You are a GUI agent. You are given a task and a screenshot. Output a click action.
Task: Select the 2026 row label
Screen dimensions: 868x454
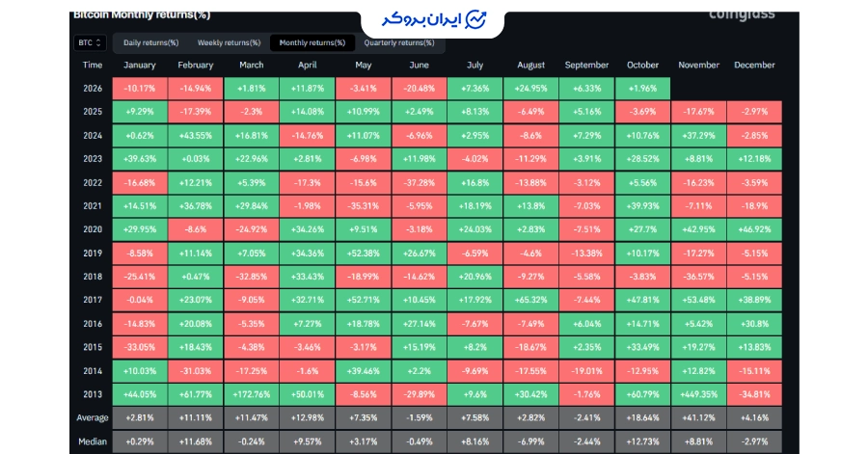[x=93, y=89]
